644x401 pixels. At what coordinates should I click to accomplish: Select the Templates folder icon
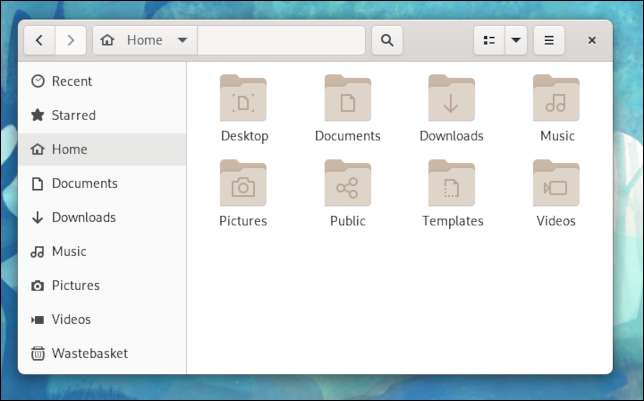[451, 184]
